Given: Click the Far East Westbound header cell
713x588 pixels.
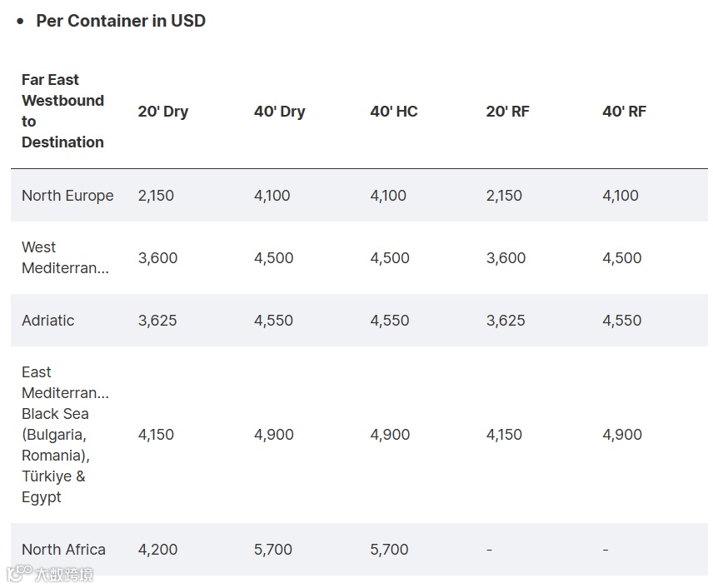Looking at the screenshot, I should (x=62, y=111).
